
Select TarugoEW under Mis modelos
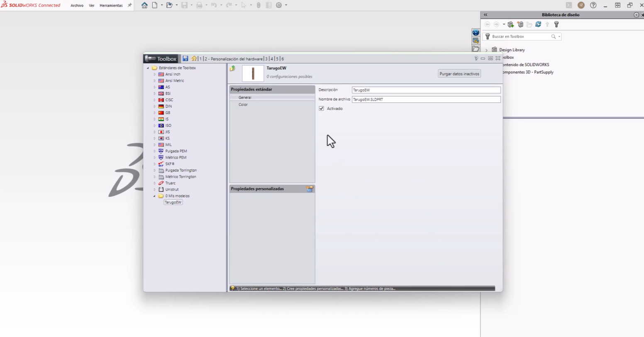pos(173,202)
